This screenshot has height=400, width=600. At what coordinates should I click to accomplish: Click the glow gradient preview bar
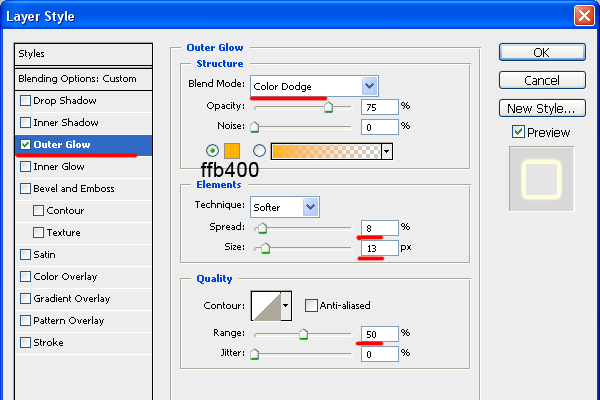tap(324, 151)
